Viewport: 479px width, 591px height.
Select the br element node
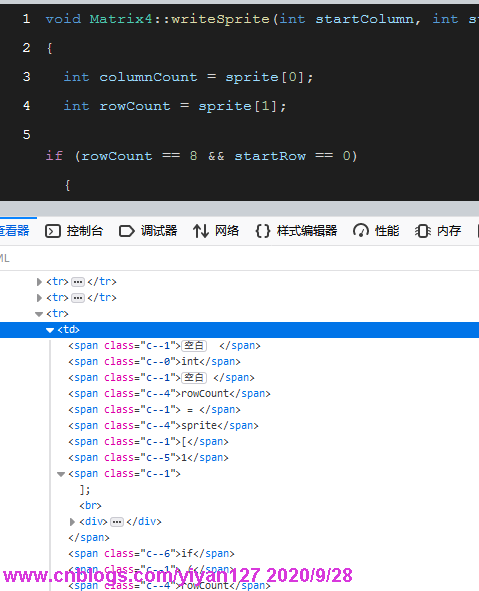(90, 505)
